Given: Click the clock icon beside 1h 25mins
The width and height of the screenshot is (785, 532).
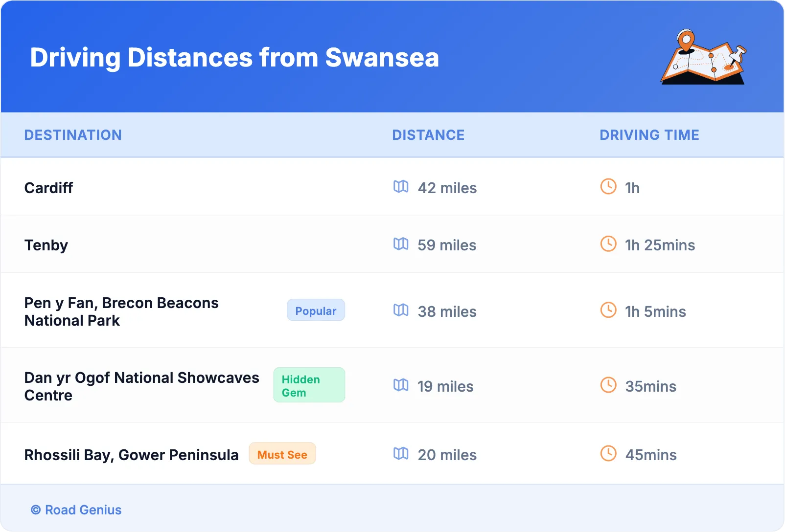Looking at the screenshot, I should tap(608, 244).
